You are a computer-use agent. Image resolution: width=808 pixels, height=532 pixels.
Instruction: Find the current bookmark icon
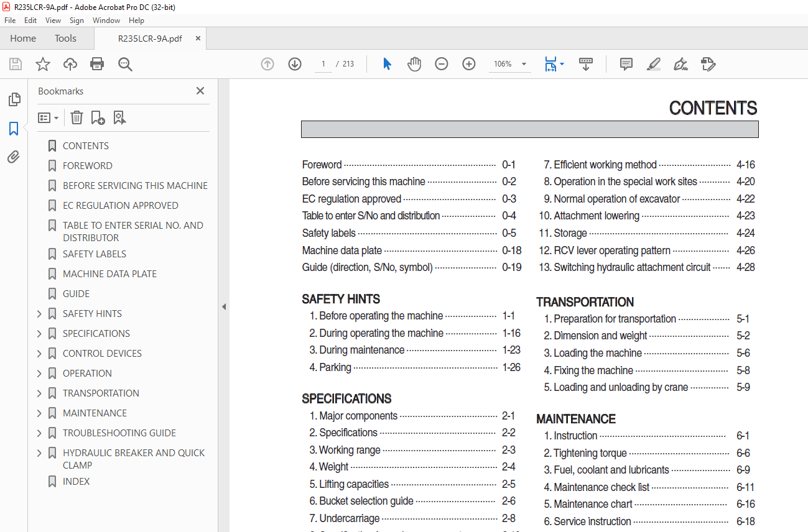pyautogui.click(x=119, y=117)
